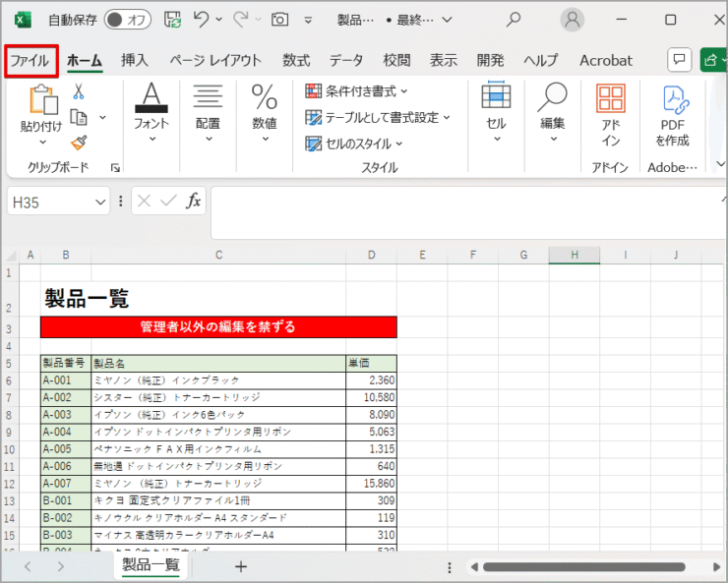728x583 pixels.
Task: Select column C header
Action: [x=218, y=255]
